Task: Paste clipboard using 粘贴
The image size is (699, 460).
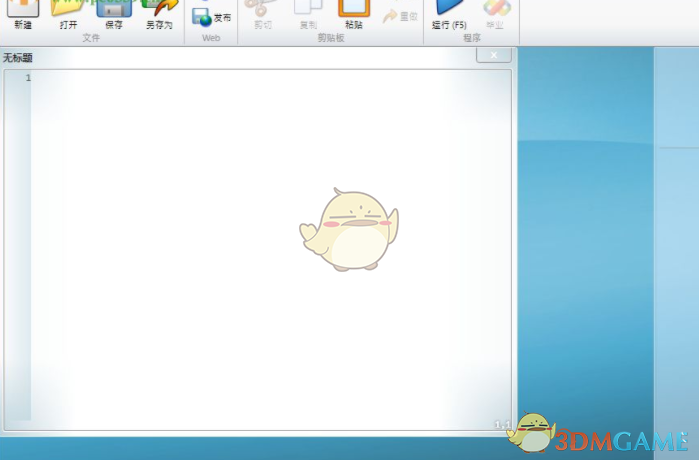Action: (354, 15)
